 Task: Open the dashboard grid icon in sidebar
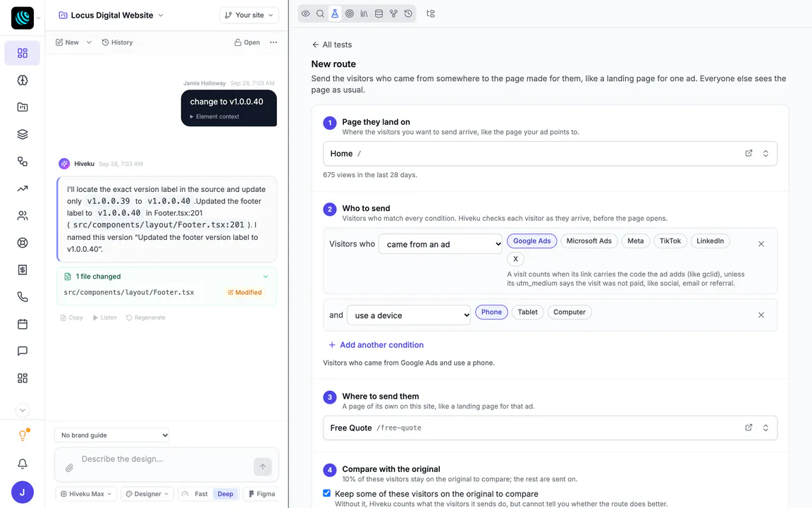23,53
